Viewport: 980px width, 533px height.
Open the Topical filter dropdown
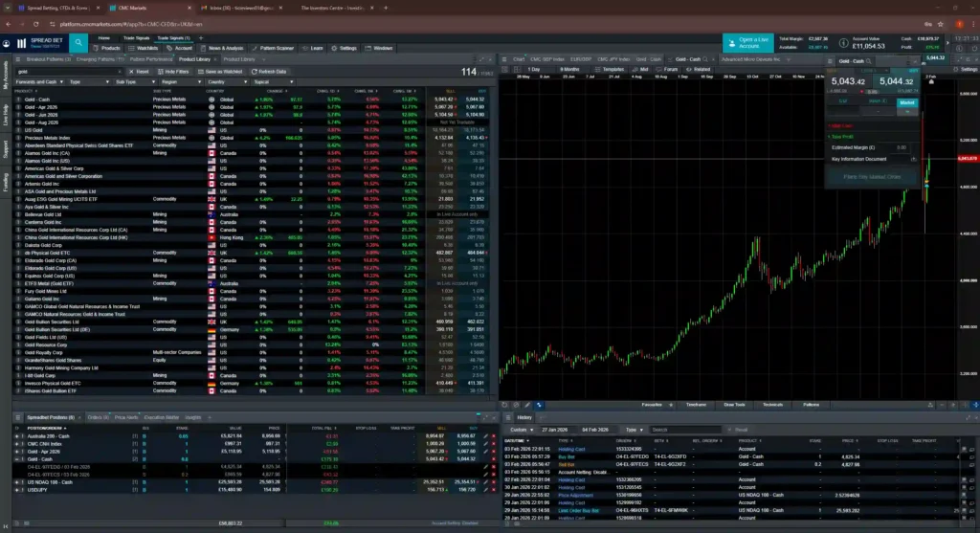pyautogui.click(x=273, y=82)
